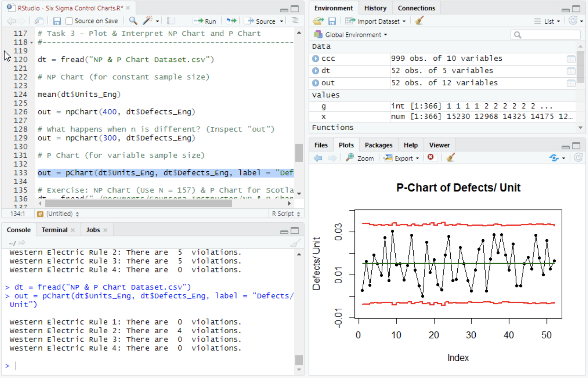588x378 pixels.
Task: Switch to the History tab
Action: pos(375,8)
